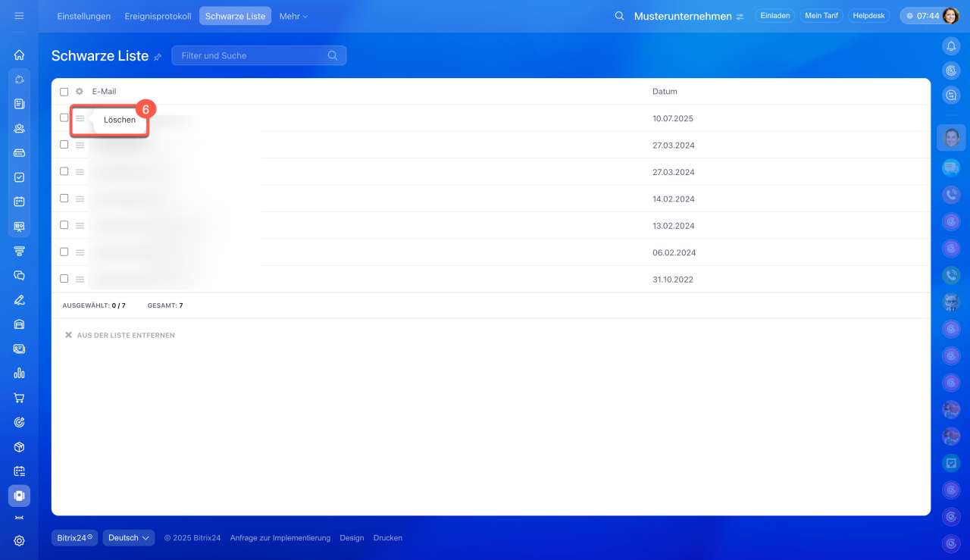
Task: Select the Schwarze Liste tab
Action: point(235,16)
